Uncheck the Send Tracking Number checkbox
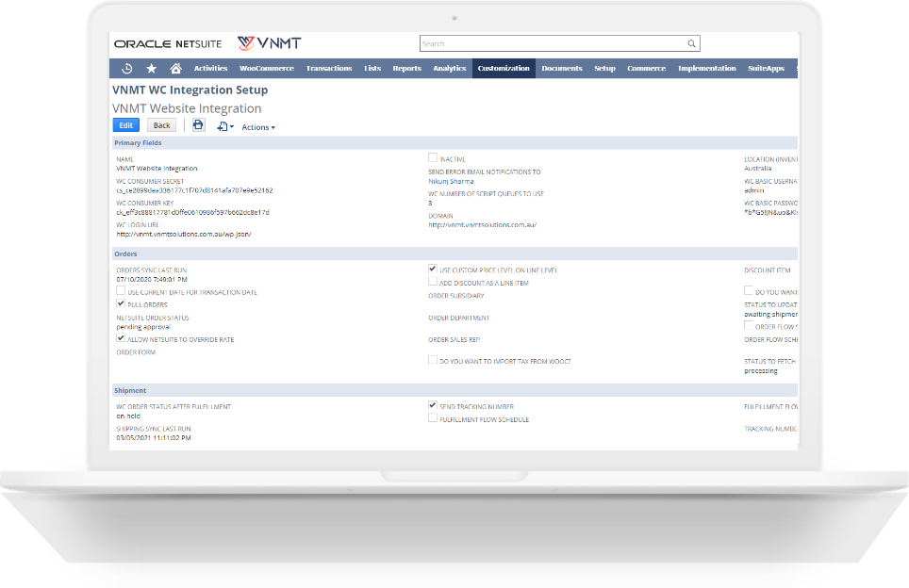The height and width of the screenshot is (588, 909). pyautogui.click(x=433, y=405)
